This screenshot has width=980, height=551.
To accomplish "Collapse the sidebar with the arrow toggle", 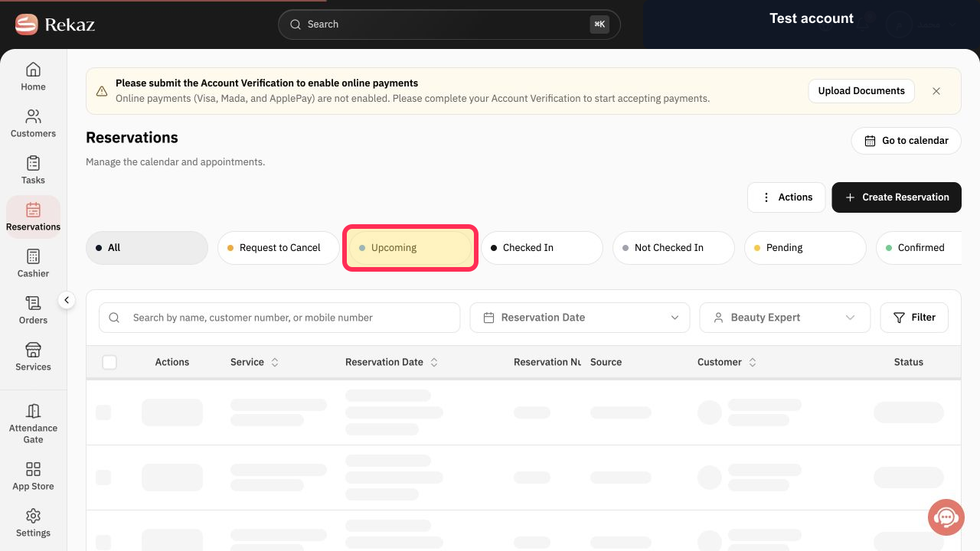I will (67, 300).
